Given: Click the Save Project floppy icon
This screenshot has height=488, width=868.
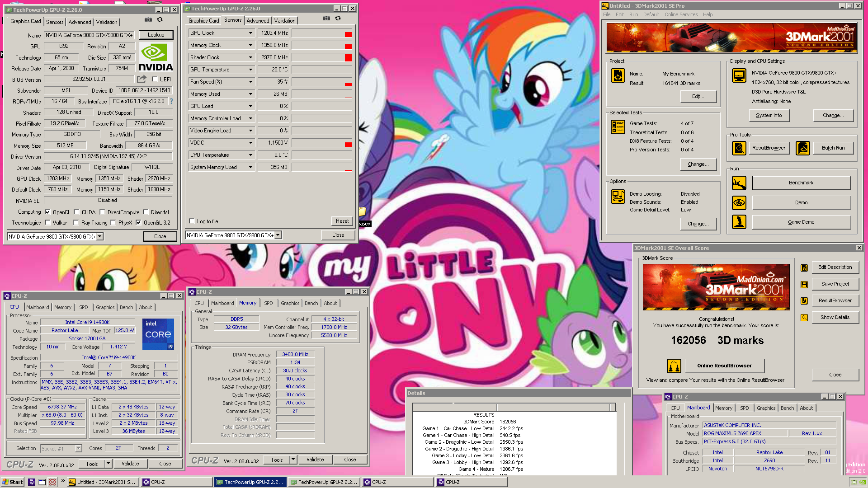Looking at the screenshot, I should click(804, 284).
